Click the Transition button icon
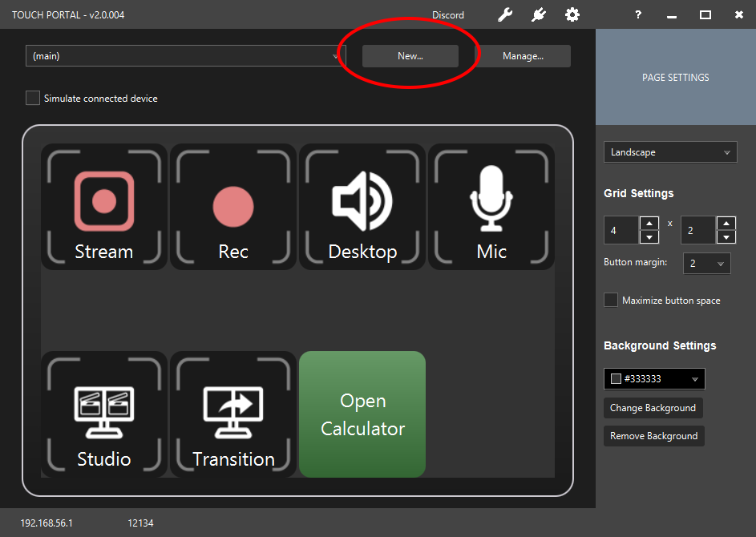This screenshot has width=756, height=537. click(233, 414)
